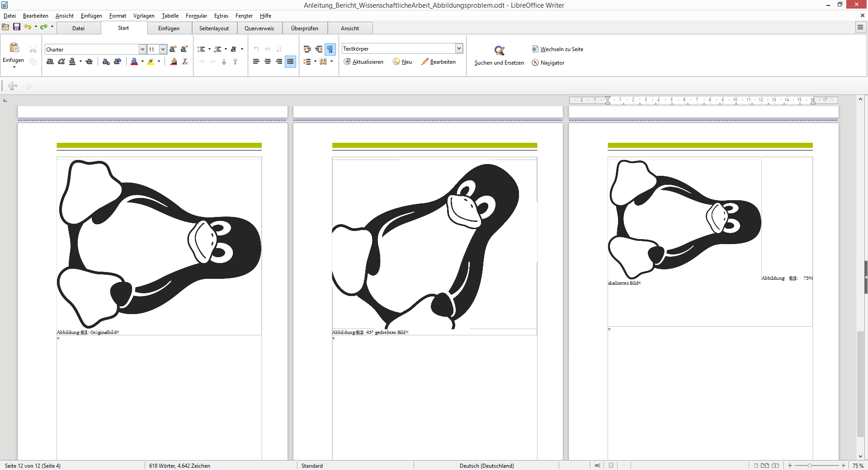Expand font color palette arrow

[x=142, y=61]
